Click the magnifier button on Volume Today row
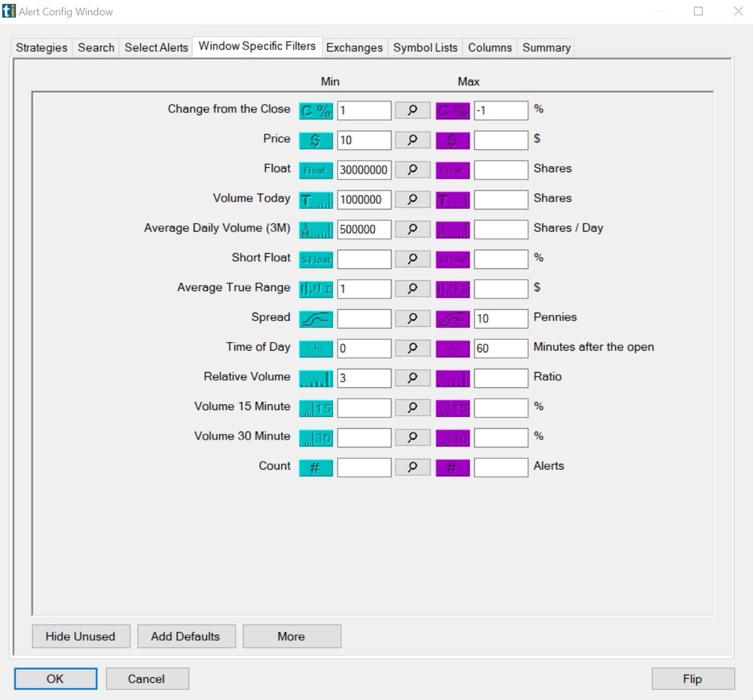Viewport: 753px width, 700px height. pyautogui.click(x=412, y=199)
